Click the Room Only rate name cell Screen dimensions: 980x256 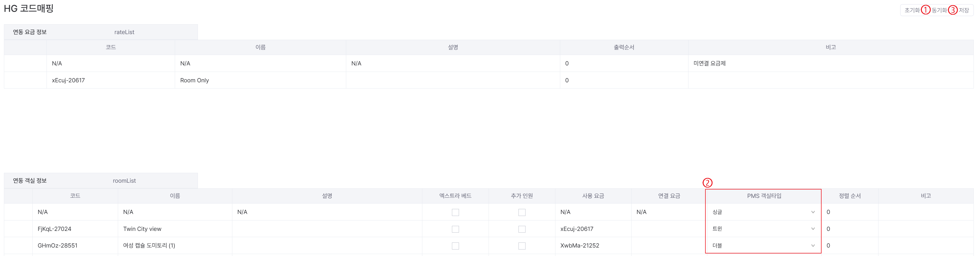pos(195,80)
